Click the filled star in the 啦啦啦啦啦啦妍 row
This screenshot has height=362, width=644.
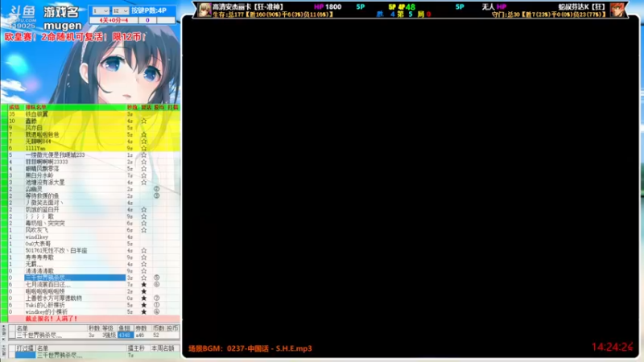pos(144,291)
